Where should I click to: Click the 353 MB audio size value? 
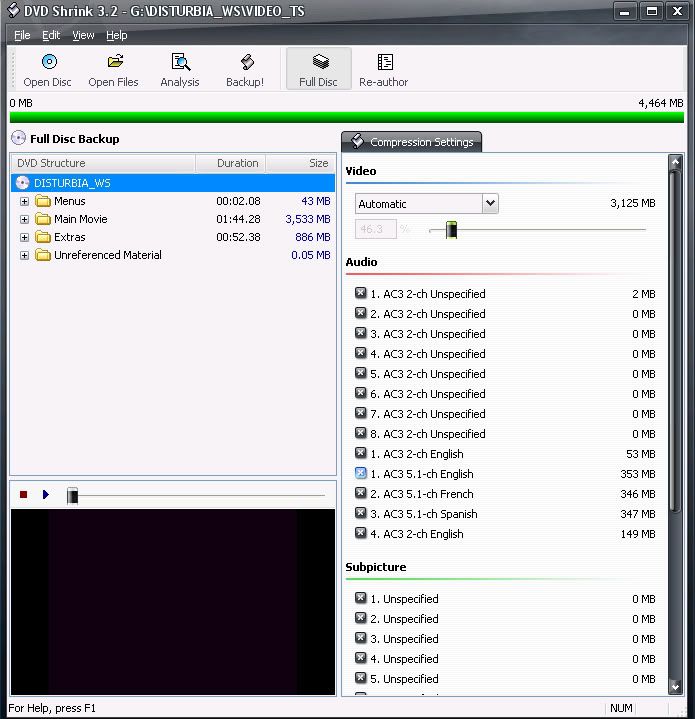[638, 474]
